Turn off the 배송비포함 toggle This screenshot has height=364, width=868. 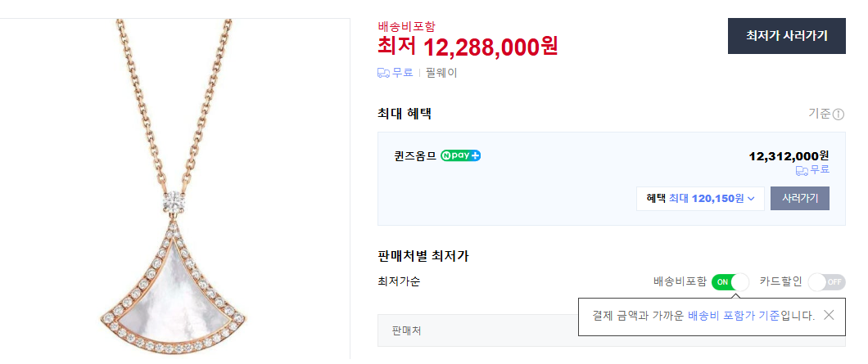click(730, 282)
